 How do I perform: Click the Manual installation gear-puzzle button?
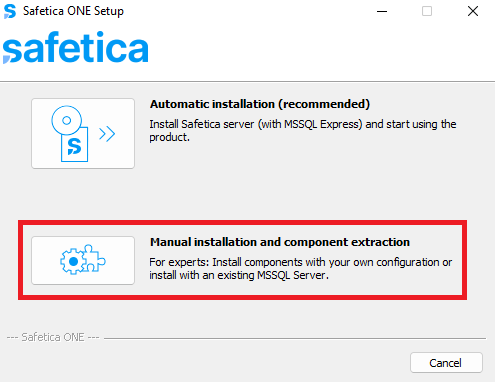(x=83, y=260)
